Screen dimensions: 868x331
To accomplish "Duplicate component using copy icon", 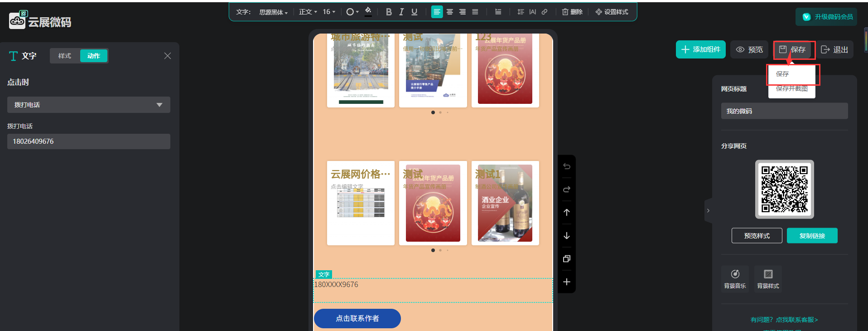I will (x=566, y=259).
